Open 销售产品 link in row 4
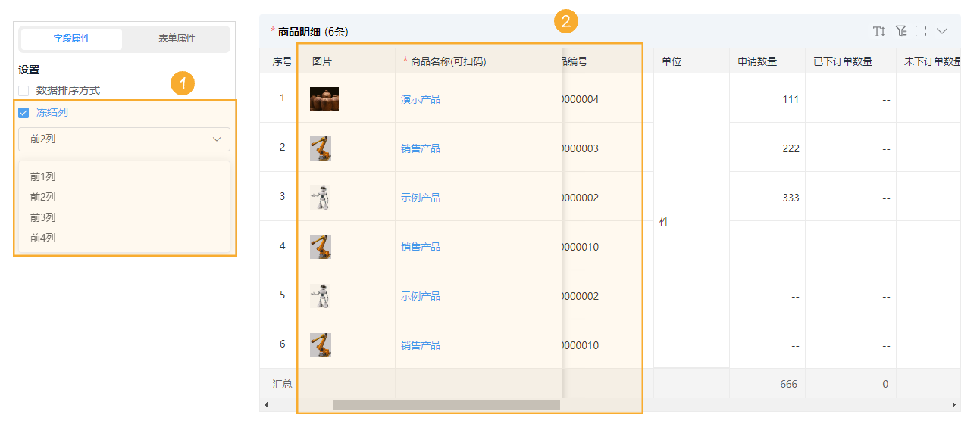 point(421,247)
